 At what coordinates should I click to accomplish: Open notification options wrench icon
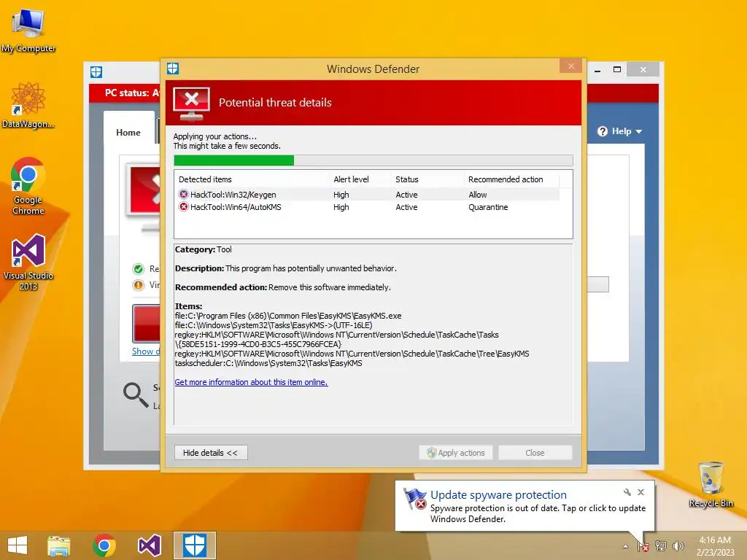click(x=627, y=492)
